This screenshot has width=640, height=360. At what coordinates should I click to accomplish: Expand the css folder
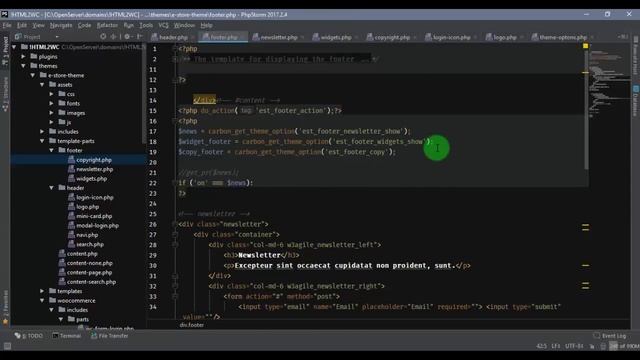52,94
